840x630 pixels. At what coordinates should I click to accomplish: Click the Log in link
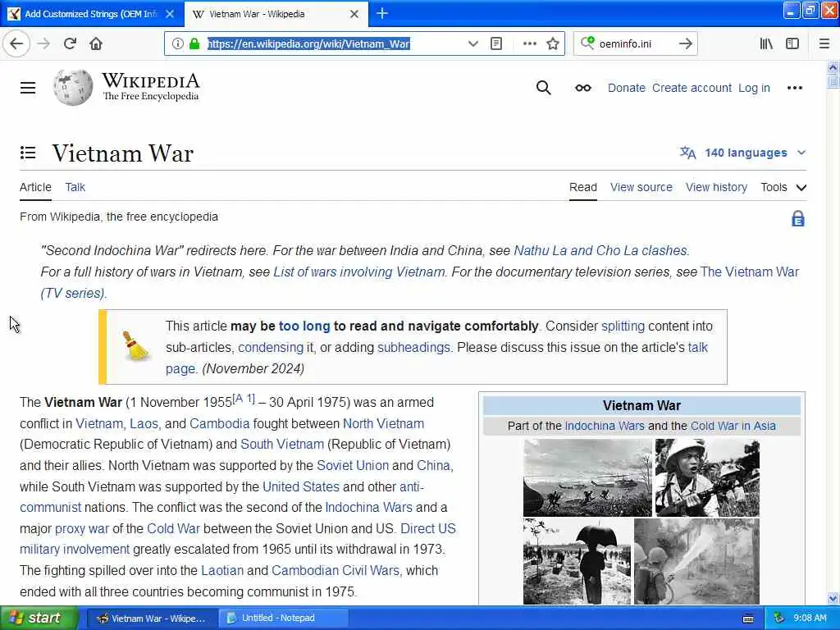[754, 88]
